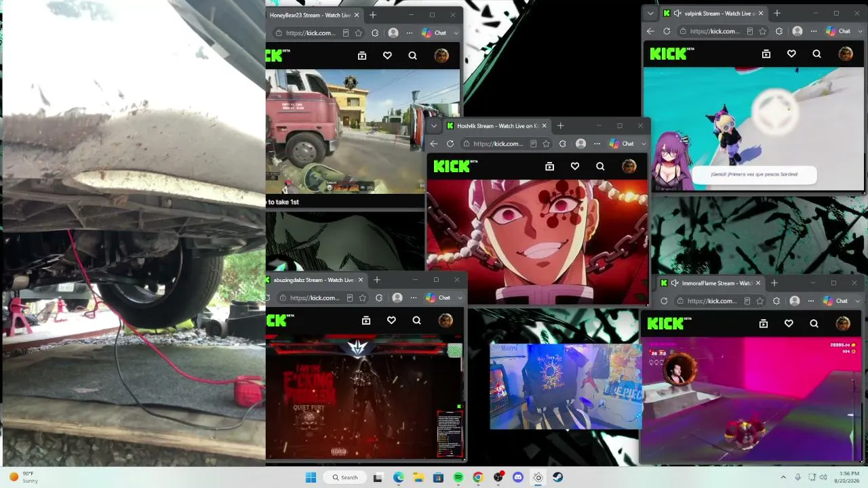Open extensions in the HoneyBear23 browser window

click(x=375, y=33)
